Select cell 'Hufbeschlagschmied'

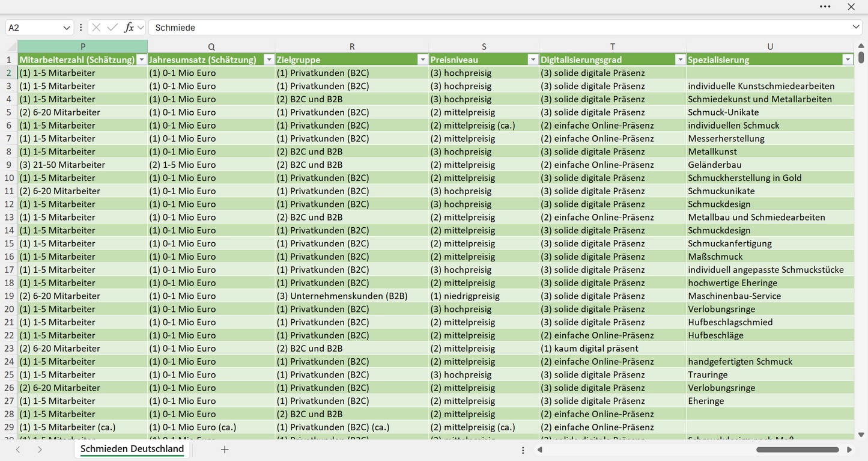pyautogui.click(x=770, y=322)
